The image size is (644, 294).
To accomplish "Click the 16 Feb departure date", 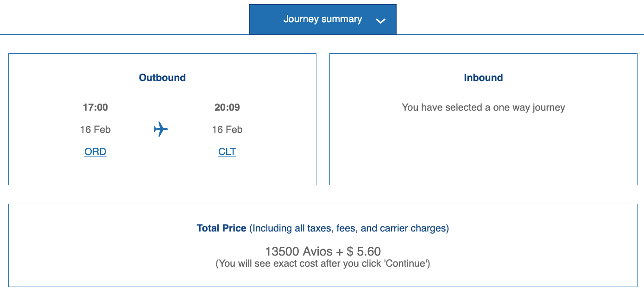I will point(95,130).
